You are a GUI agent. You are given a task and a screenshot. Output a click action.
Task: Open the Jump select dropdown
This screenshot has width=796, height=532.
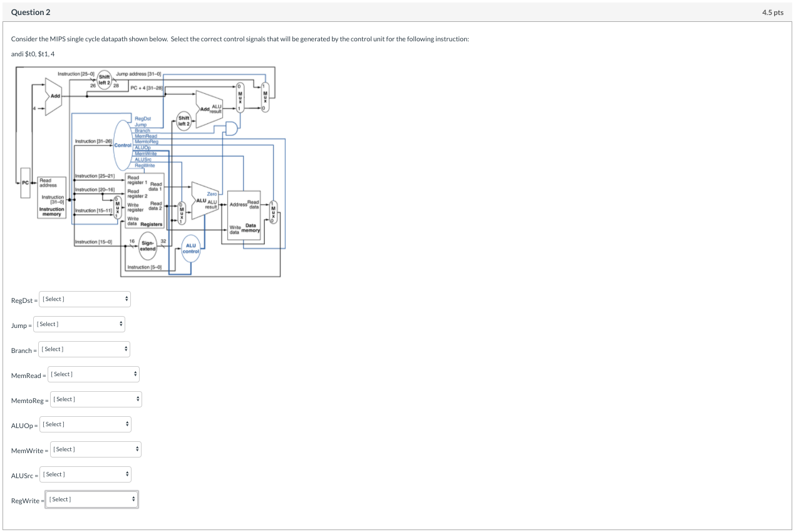78,324
